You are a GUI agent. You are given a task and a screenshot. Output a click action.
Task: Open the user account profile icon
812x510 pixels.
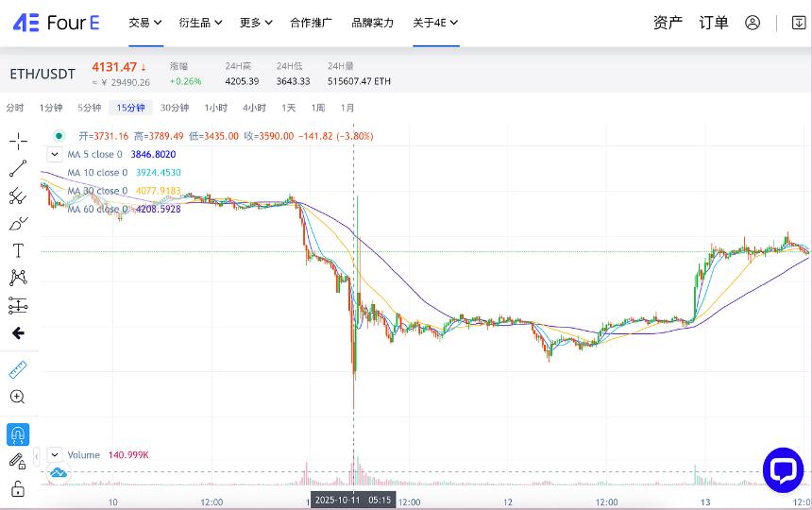pyautogui.click(x=753, y=23)
